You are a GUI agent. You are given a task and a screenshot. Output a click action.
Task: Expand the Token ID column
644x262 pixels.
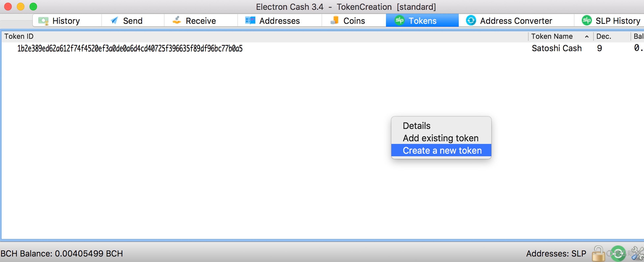pyautogui.click(x=527, y=37)
